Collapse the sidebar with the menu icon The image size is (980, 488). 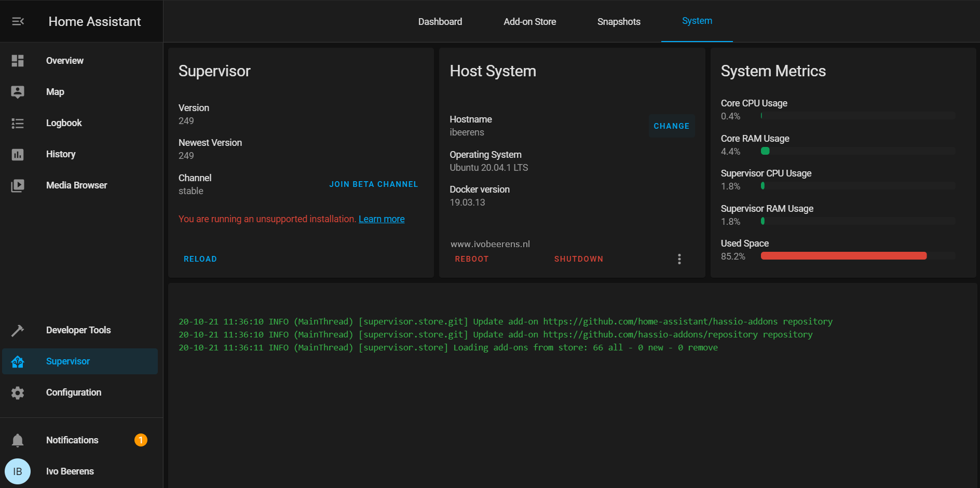18,21
